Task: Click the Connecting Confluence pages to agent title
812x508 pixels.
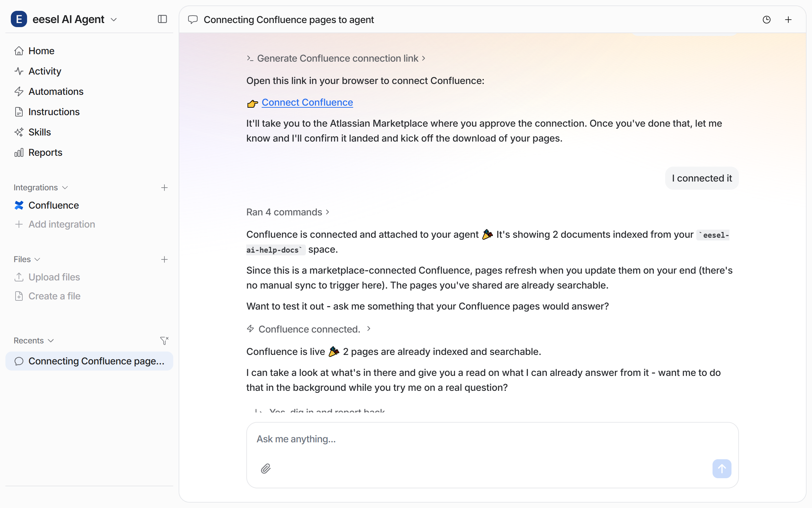Action: click(289, 20)
